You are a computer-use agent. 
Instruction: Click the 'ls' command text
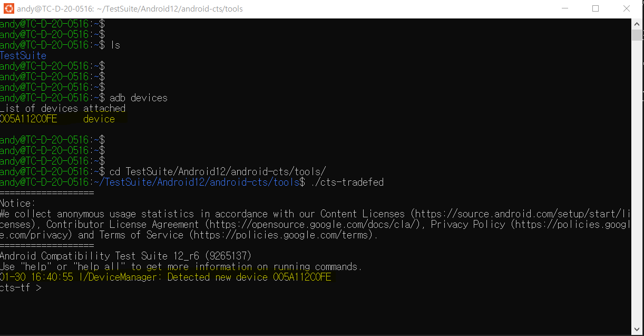click(115, 45)
